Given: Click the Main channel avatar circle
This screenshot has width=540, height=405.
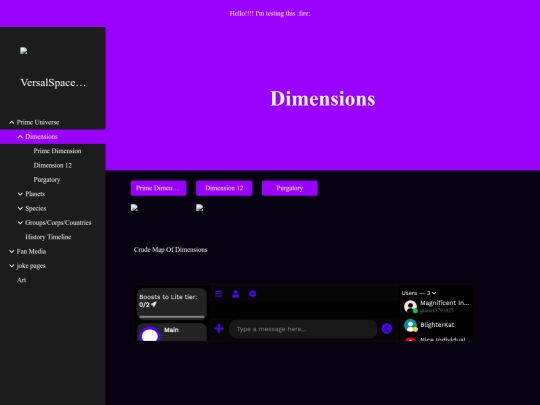Looking at the screenshot, I should [150, 335].
